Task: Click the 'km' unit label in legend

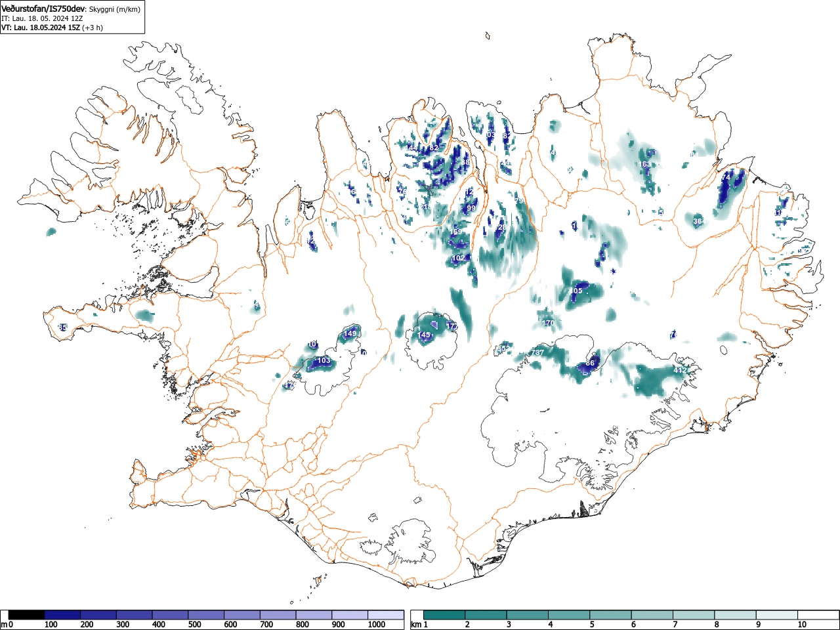Action: click(415, 625)
